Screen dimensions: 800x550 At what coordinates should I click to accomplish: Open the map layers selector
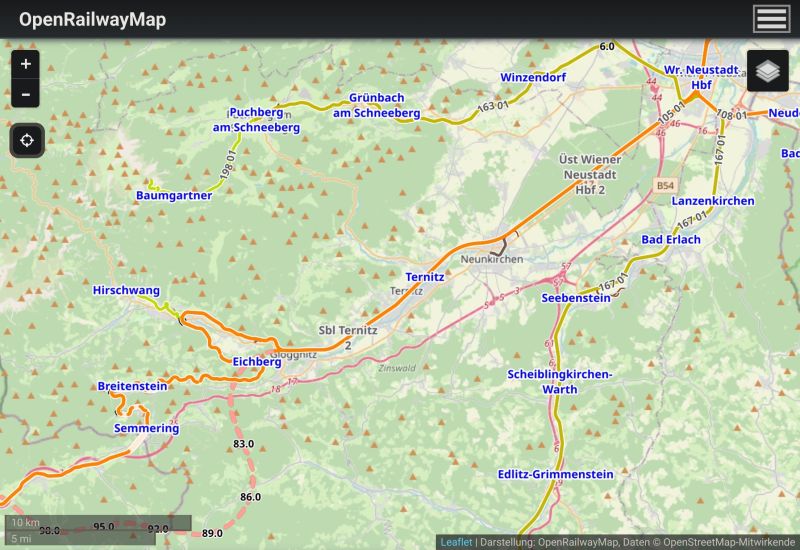pyautogui.click(x=767, y=71)
